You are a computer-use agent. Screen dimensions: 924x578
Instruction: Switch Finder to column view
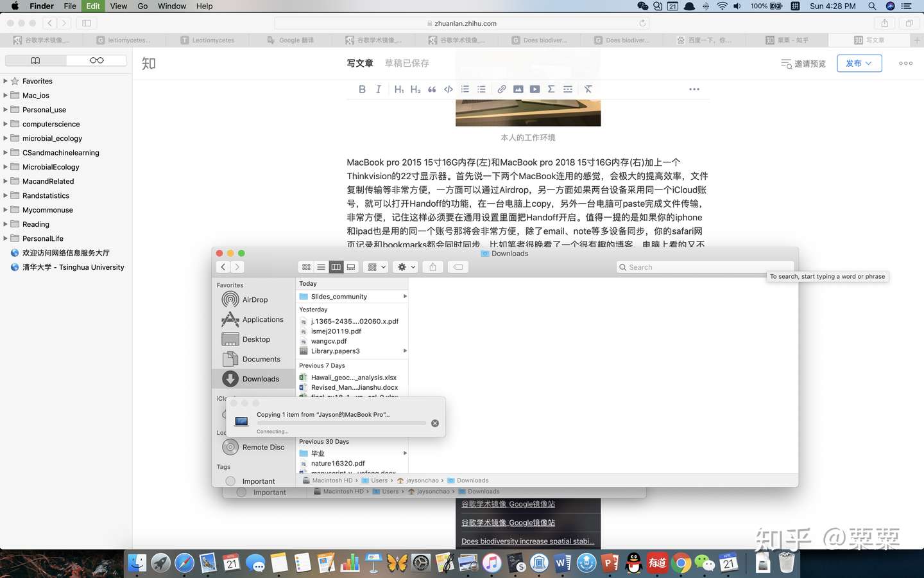click(336, 267)
